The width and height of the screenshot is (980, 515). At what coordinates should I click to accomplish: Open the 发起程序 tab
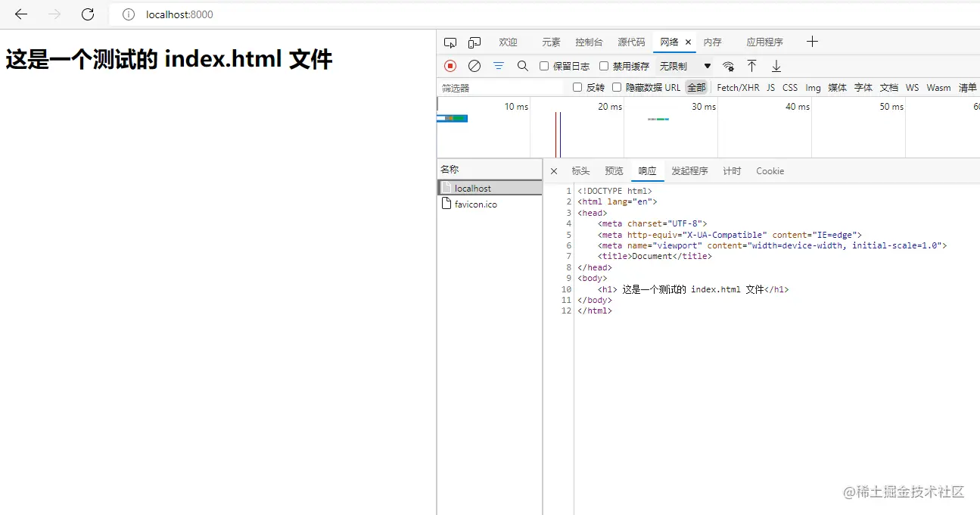coord(689,170)
